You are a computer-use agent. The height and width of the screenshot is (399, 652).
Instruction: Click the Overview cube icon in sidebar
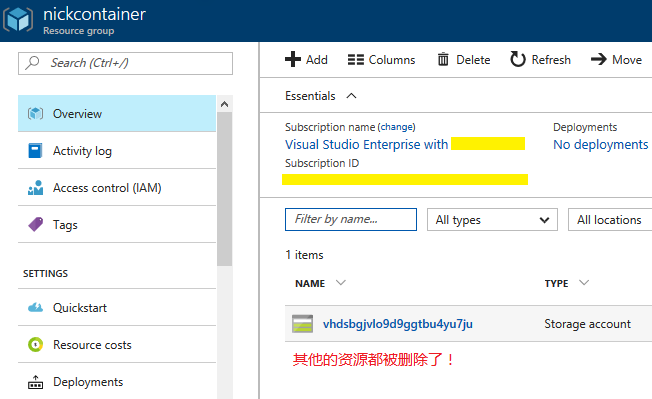point(35,113)
